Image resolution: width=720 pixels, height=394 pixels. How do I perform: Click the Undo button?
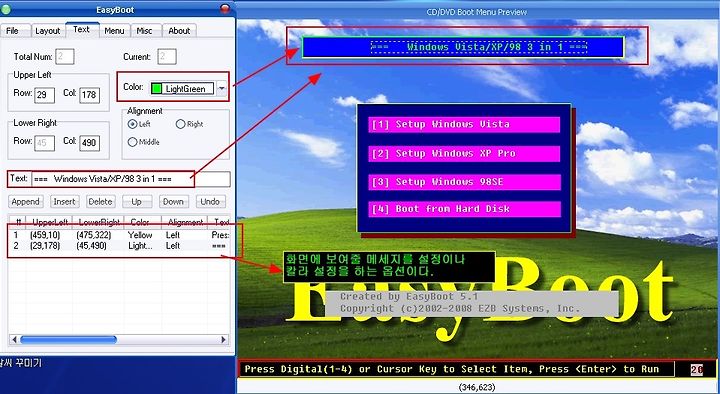pos(210,202)
